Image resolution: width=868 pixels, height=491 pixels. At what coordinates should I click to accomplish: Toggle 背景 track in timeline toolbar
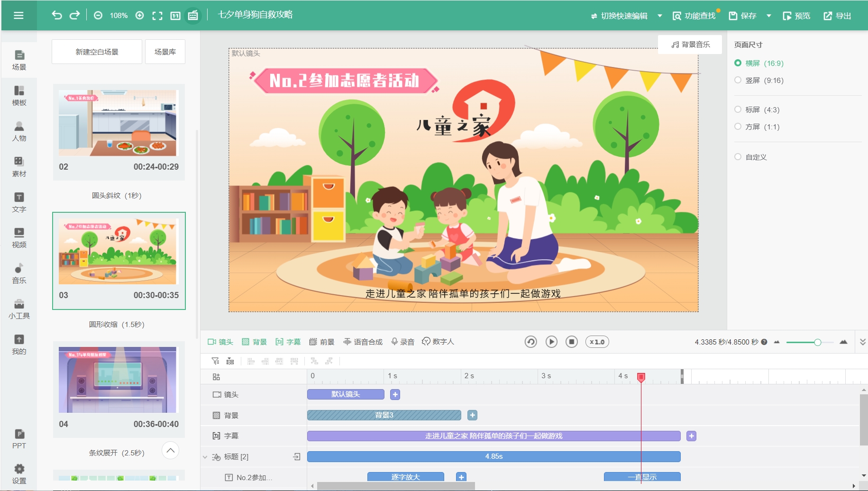point(255,342)
